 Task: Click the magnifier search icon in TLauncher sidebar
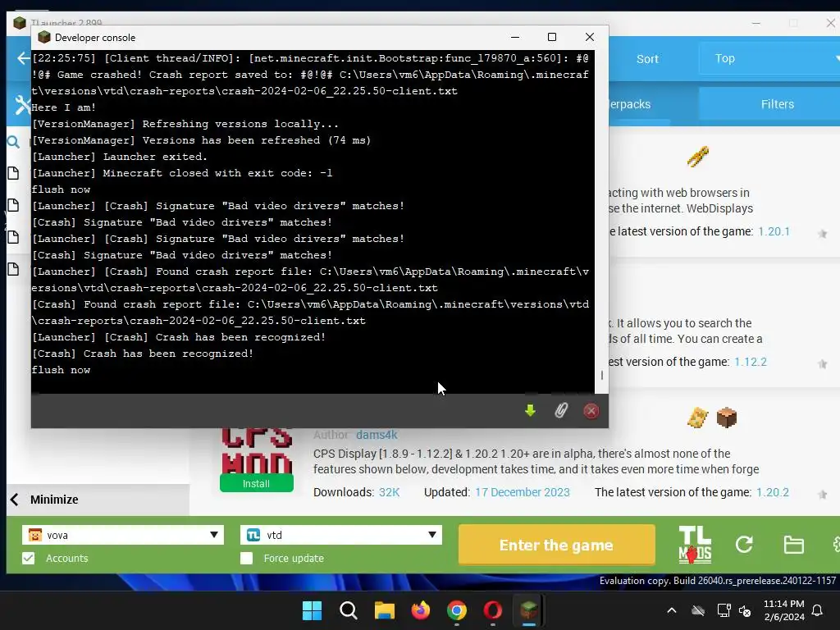tap(13, 142)
